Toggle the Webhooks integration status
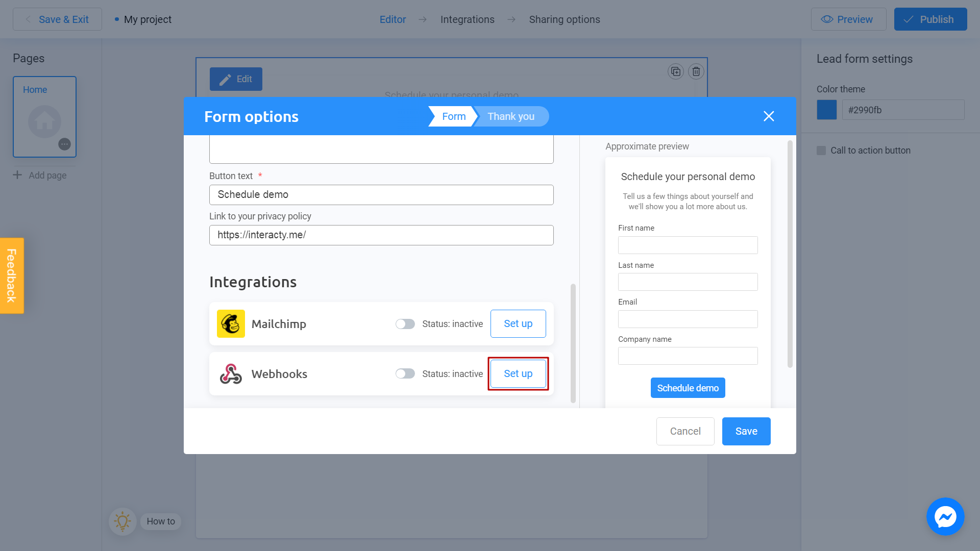 pyautogui.click(x=404, y=373)
